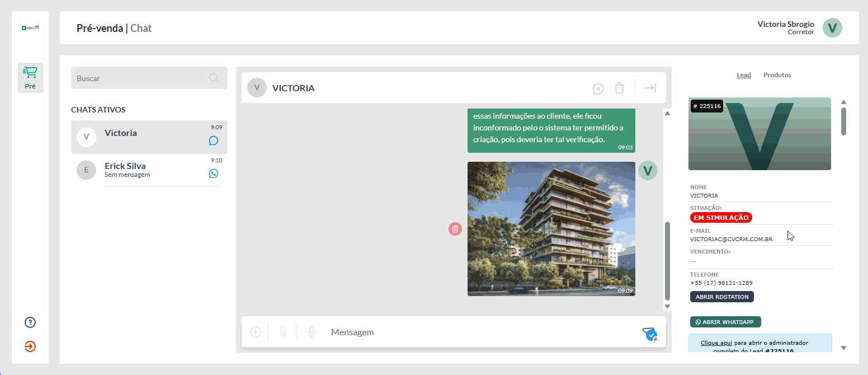Open the Victoria chat conversation
This screenshot has width=868, height=375.
point(149,137)
